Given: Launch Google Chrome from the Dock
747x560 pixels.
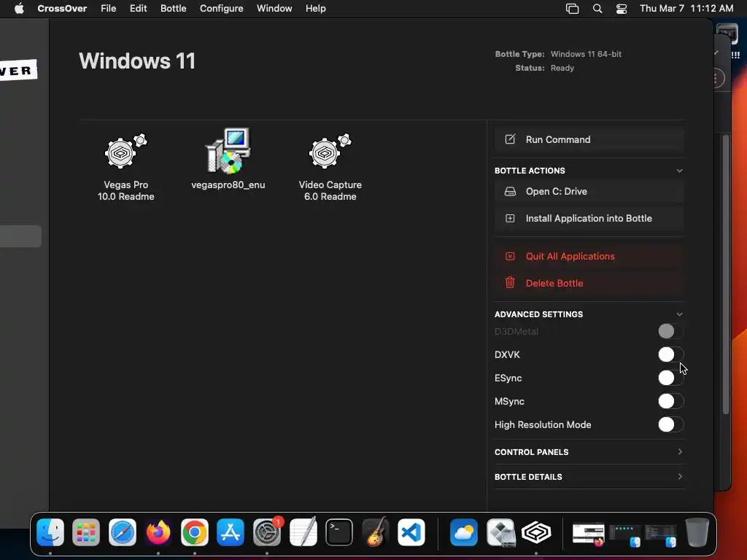Looking at the screenshot, I should [194, 532].
